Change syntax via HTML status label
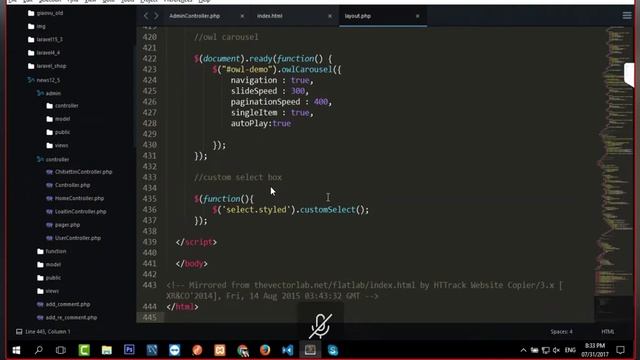 [607, 331]
